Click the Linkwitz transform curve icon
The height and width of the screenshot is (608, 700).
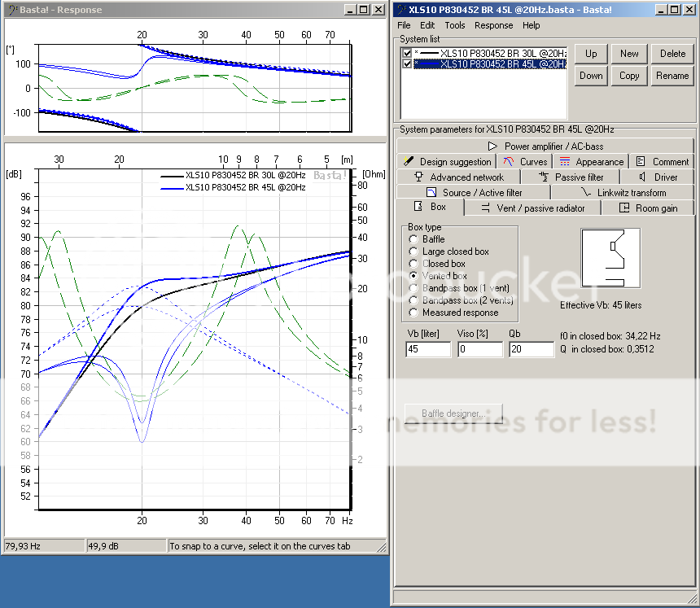tap(586, 193)
